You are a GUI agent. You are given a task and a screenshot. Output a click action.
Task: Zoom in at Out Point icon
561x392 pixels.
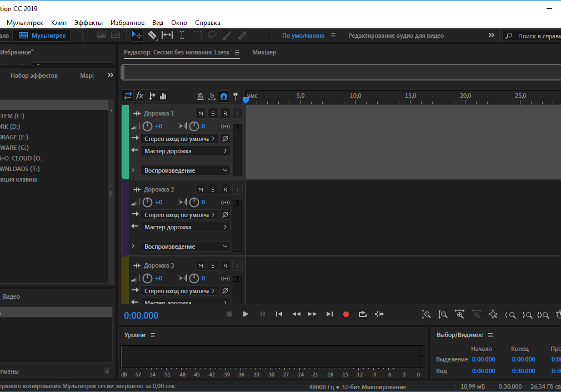527,315
